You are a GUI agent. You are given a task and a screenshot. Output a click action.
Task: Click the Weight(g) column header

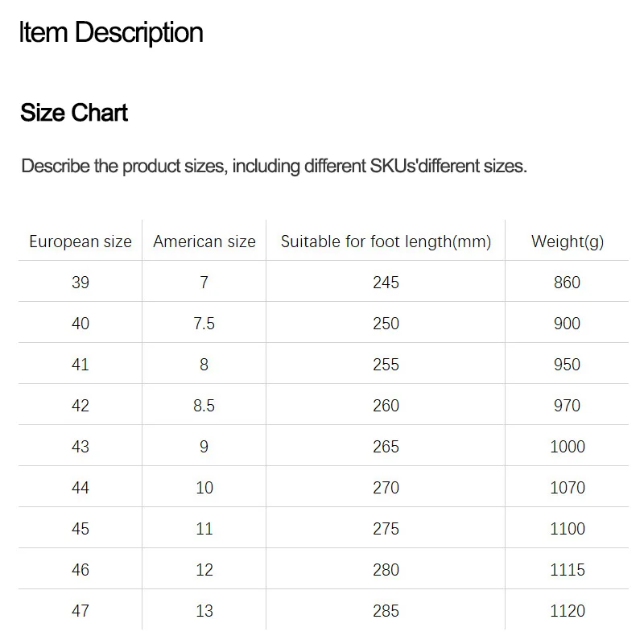pyautogui.click(x=568, y=242)
